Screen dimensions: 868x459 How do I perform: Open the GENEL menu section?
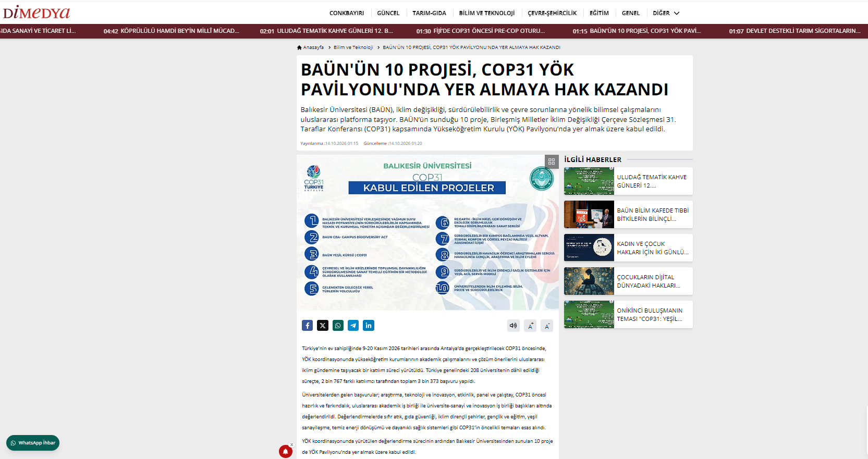coord(630,13)
